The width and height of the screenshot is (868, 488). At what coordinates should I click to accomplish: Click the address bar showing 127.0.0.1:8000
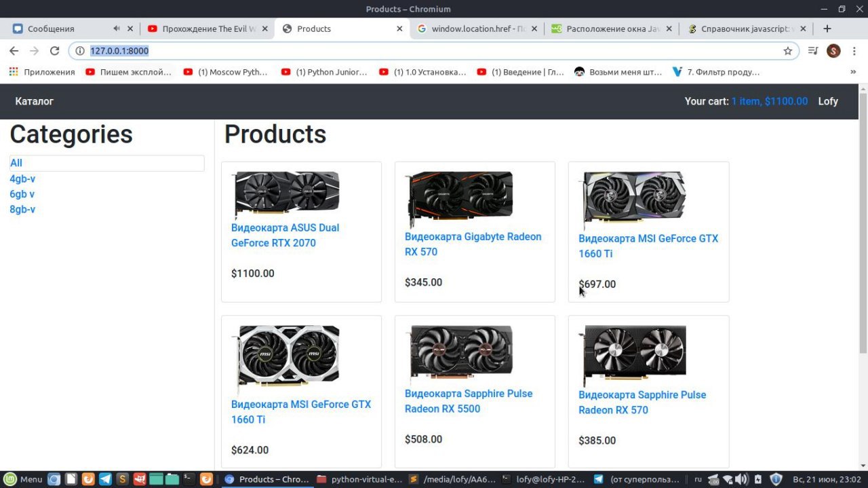(x=434, y=51)
